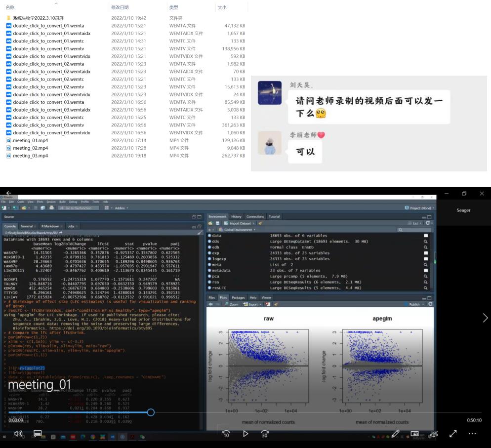Click 刘天昊's chat avatar
The height and width of the screenshot is (448, 491).
[270, 93]
